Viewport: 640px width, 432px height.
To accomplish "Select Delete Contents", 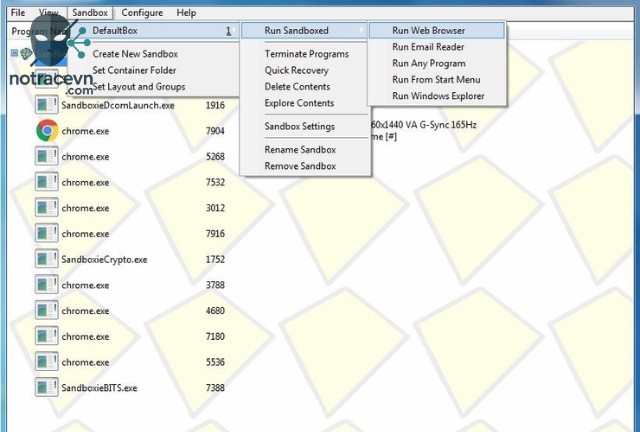I will tap(297, 87).
